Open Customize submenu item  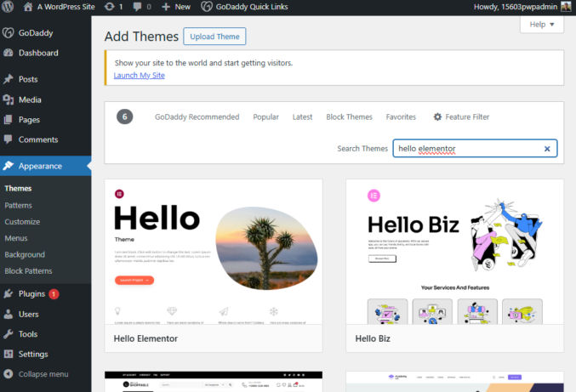22,222
